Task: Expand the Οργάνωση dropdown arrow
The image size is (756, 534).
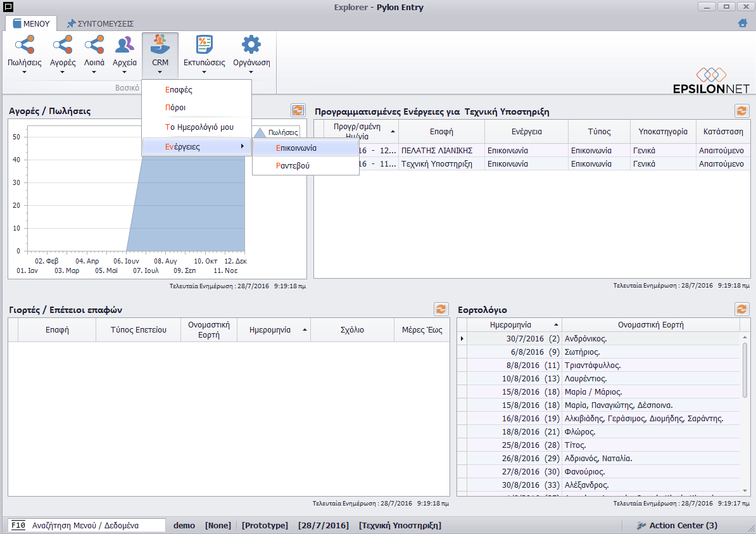Action: [x=251, y=72]
